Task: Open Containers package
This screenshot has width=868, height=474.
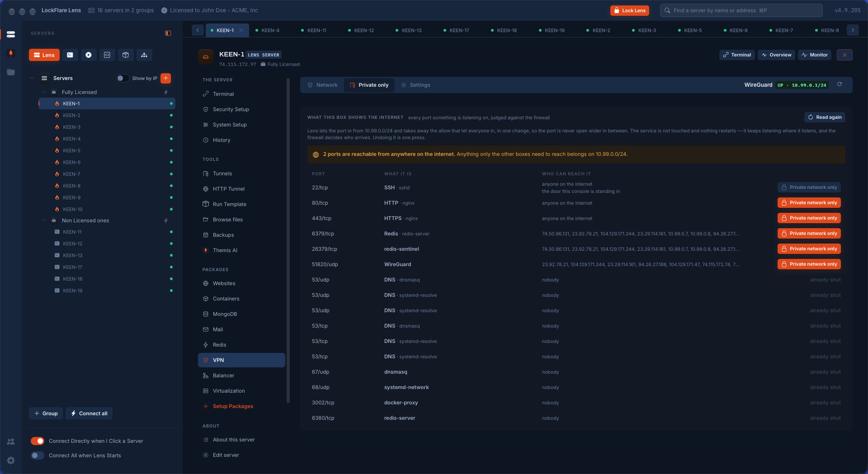Action: pyautogui.click(x=241, y=299)
